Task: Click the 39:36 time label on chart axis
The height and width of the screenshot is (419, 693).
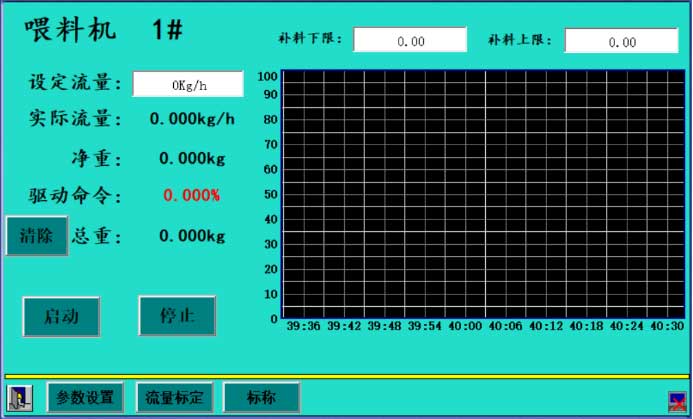Action: (303, 327)
